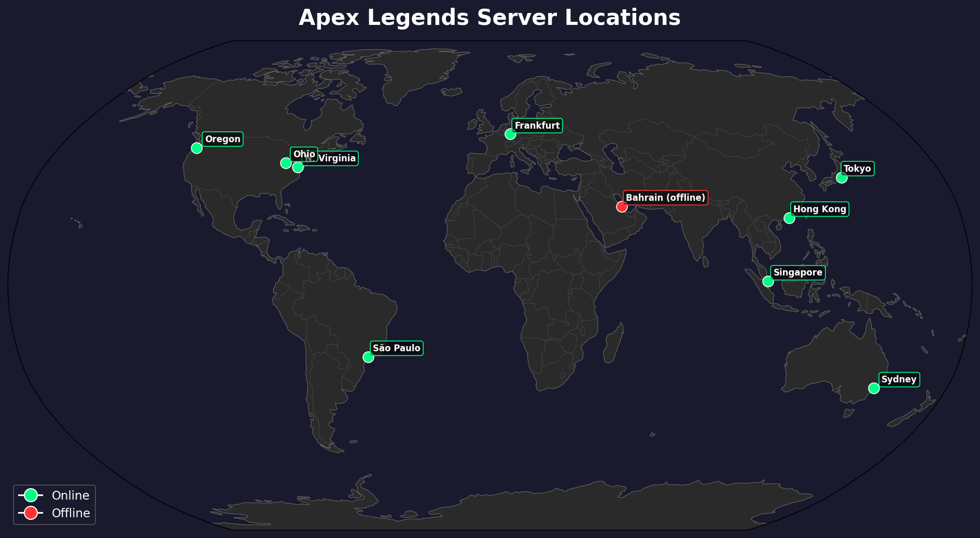Viewport: 980px width, 538px height.
Task: Click the Oregon server marker dot
Action: click(x=197, y=148)
